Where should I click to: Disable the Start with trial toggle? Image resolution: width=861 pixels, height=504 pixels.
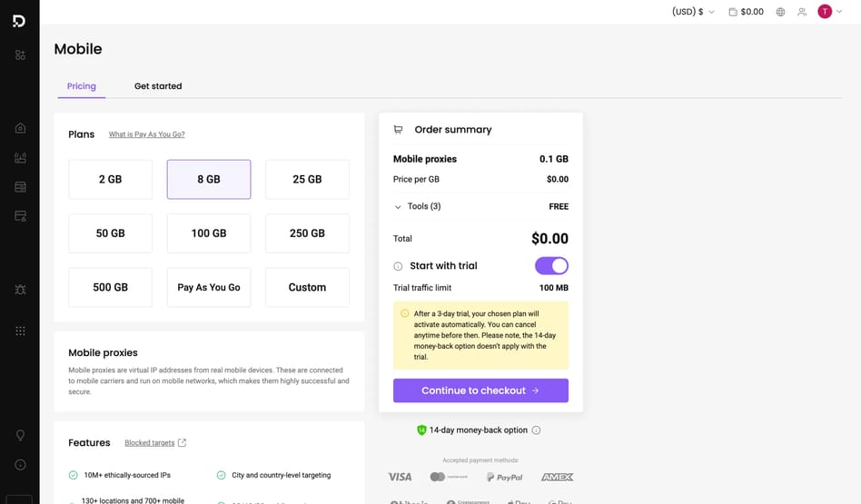pyautogui.click(x=551, y=266)
